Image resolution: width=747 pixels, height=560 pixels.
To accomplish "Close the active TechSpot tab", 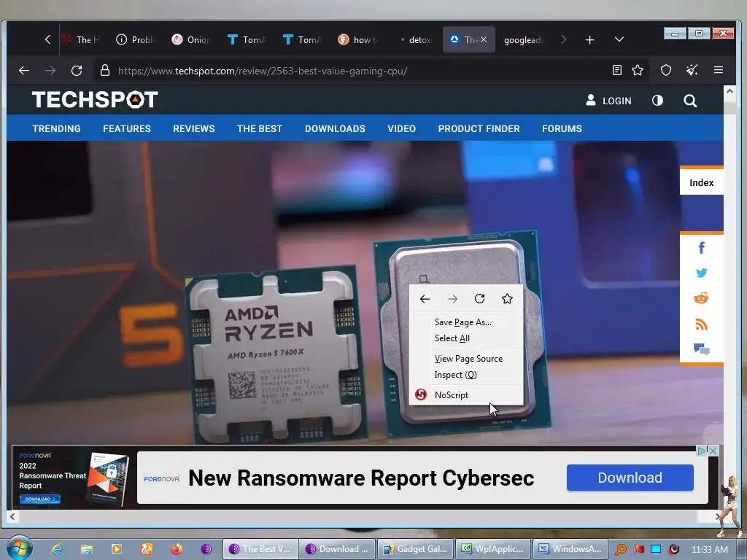I will (484, 39).
